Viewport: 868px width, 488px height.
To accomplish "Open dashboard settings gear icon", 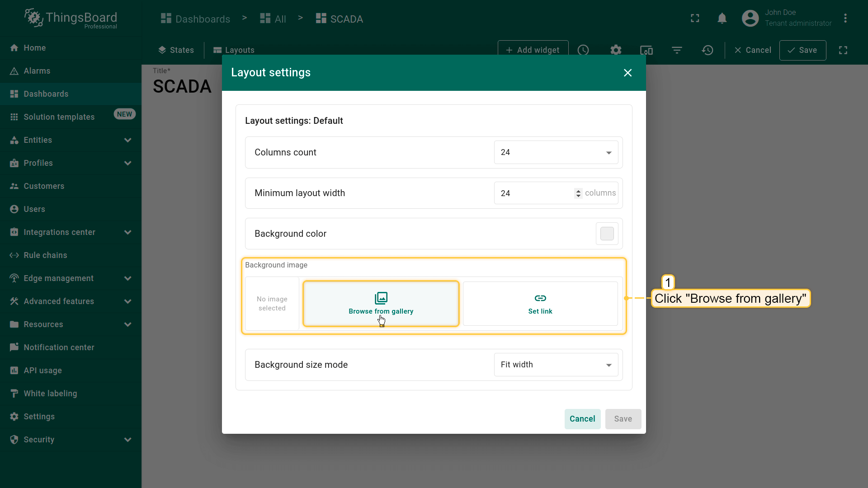I will click(616, 50).
